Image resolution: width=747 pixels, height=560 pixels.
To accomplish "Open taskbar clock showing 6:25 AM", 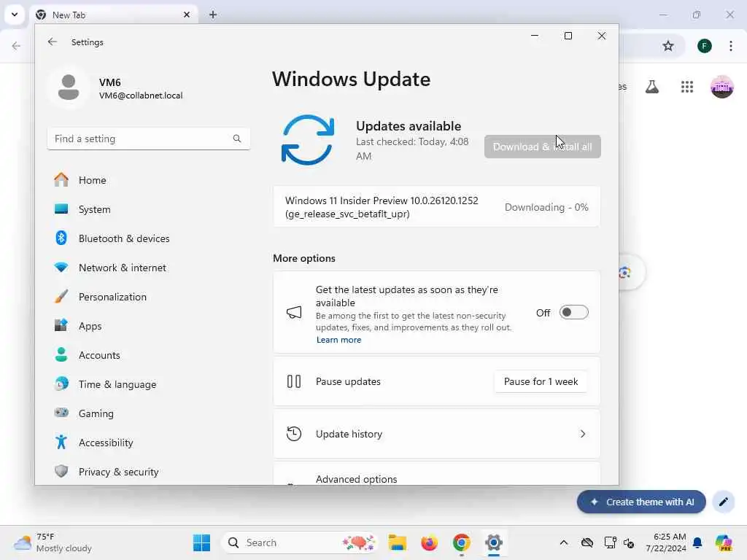I will (x=666, y=542).
